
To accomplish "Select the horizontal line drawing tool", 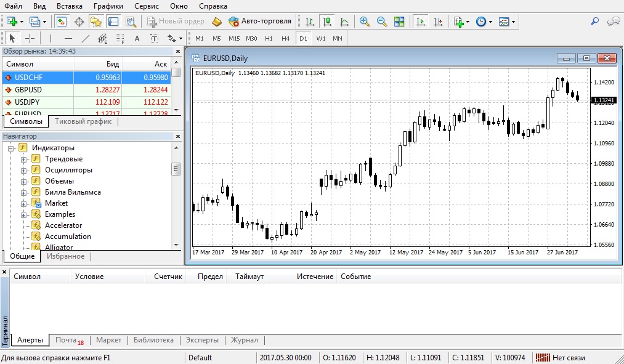I will point(68,39).
